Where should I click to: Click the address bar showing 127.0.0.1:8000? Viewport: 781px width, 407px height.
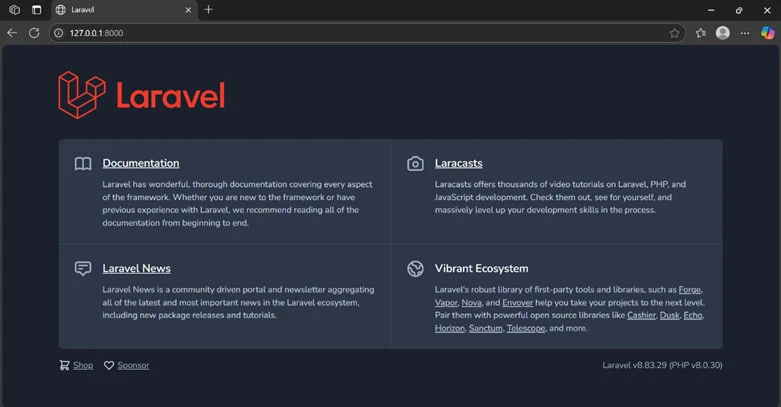pyautogui.click(x=367, y=33)
